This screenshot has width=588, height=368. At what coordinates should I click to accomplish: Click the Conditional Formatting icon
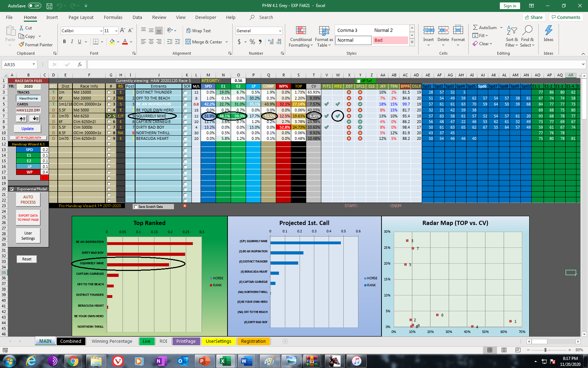pos(301,31)
